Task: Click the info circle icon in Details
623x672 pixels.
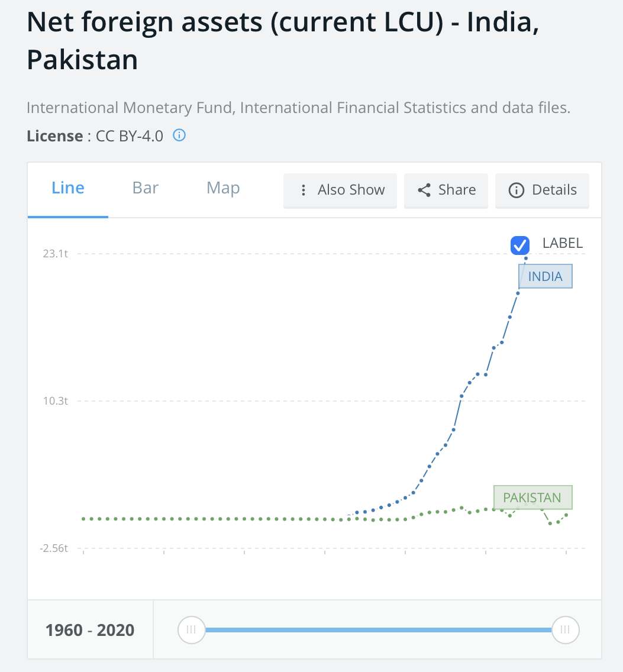Action: [x=517, y=190]
